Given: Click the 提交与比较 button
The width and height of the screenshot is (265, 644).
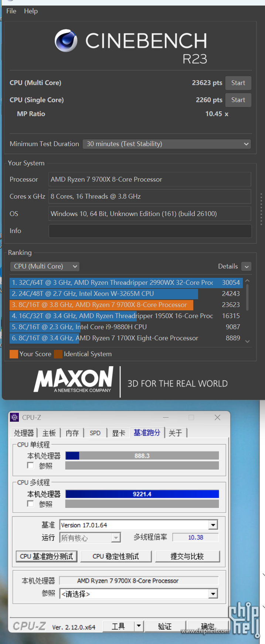Looking at the screenshot, I should point(187,556).
